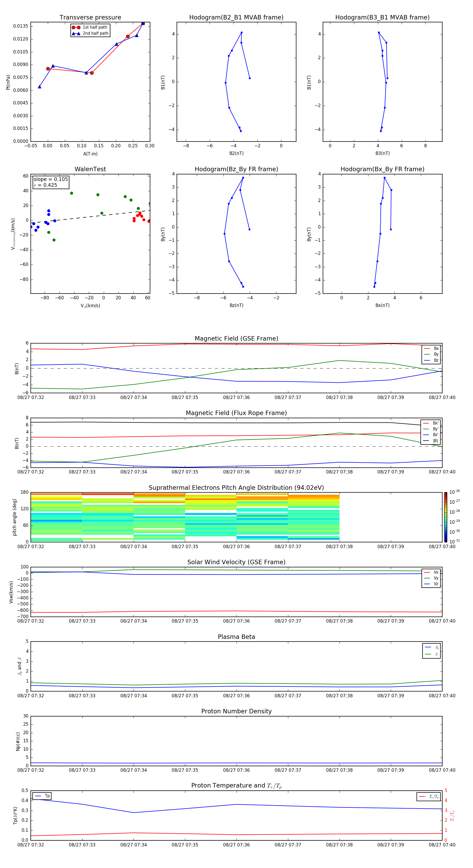Viewport: 473px width, 868px height.
Task: Click the V_A(km/s) x-axis label
Action: coord(90,306)
